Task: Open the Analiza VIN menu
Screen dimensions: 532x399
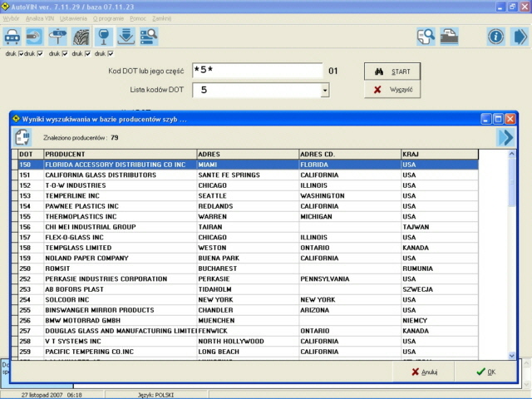Action: [38, 17]
